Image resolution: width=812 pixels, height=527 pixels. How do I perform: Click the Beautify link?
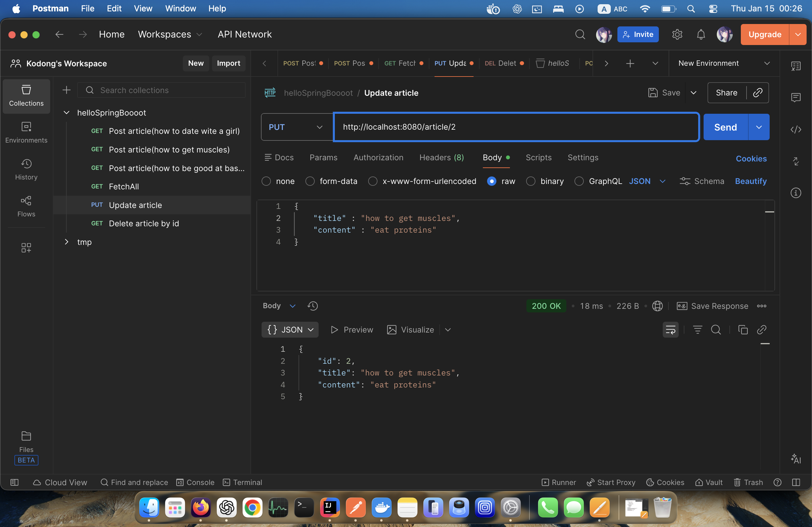click(750, 181)
